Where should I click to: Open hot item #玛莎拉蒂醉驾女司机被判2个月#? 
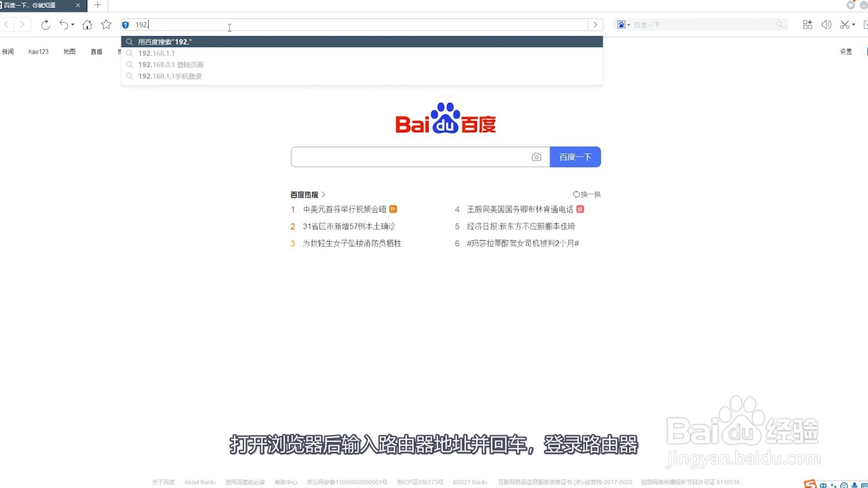(x=523, y=243)
